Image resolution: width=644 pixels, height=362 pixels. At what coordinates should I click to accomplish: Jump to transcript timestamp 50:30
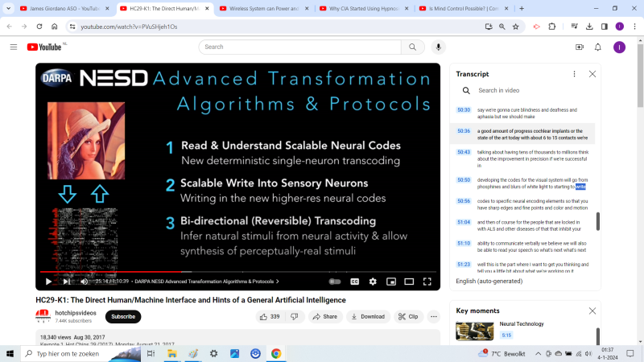tap(464, 110)
